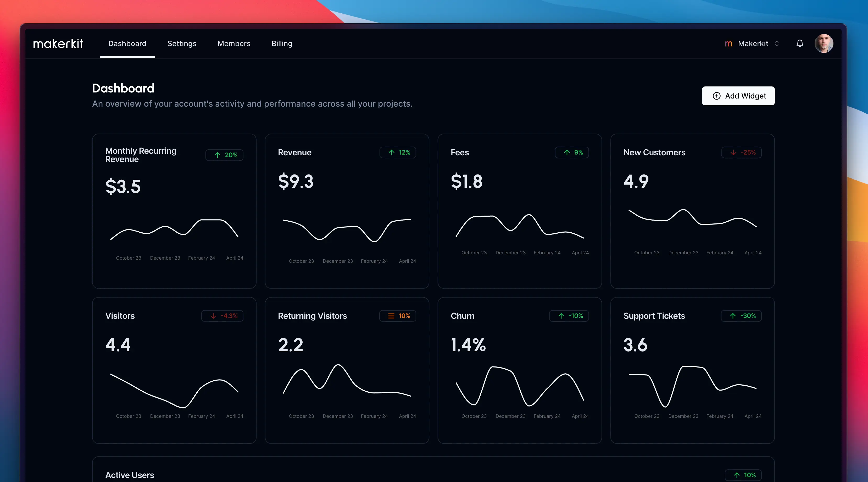Click the Visitors -4.3% down-arrow badge
The image size is (868, 482).
coord(222,316)
